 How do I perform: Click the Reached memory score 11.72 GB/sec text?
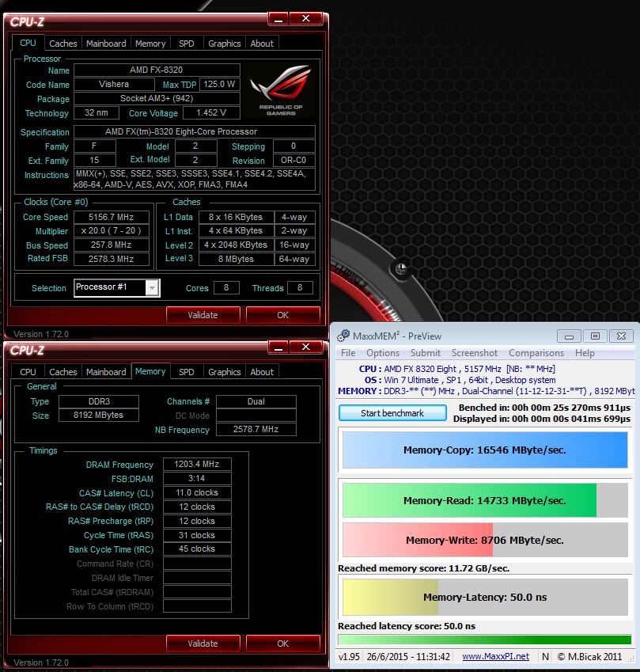[424, 568]
